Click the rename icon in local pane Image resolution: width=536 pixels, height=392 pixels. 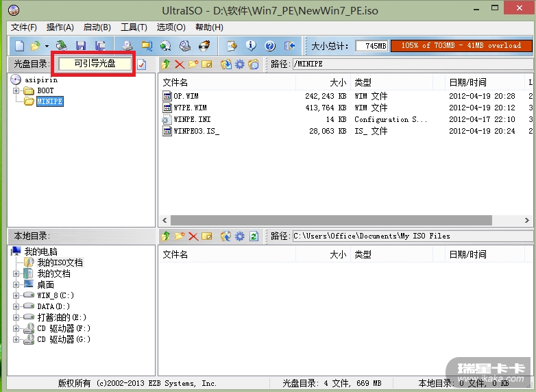pyautogui.click(x=207, y=236)
